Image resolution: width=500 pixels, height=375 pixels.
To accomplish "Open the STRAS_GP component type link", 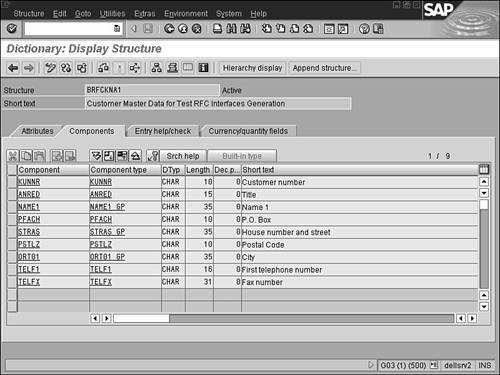I will coord(107,232).
